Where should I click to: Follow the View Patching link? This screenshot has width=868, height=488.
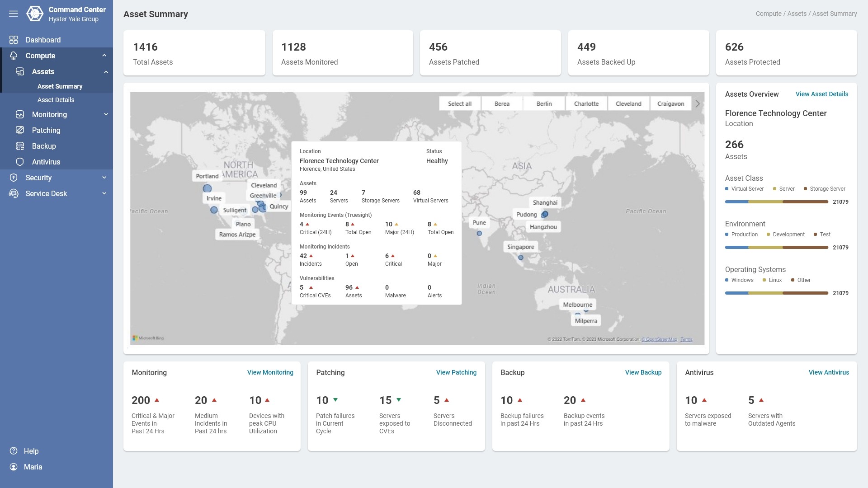click(x=456, y=372)
